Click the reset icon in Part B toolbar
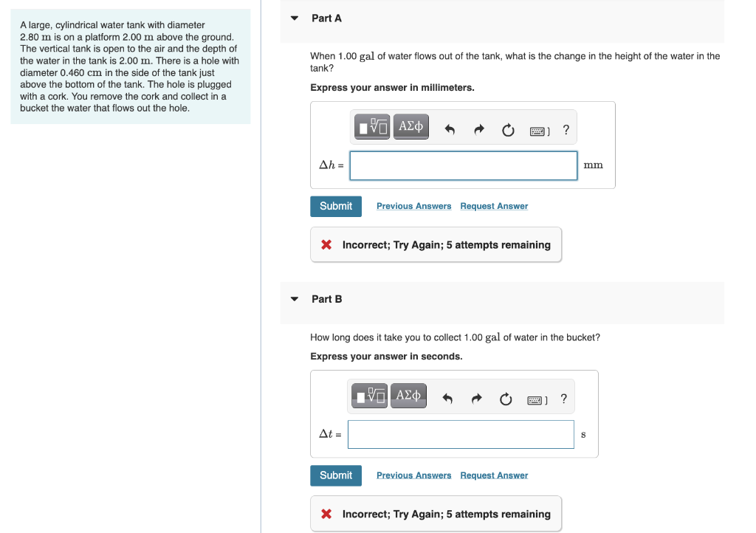756x533 pixels. click(505, 399)
